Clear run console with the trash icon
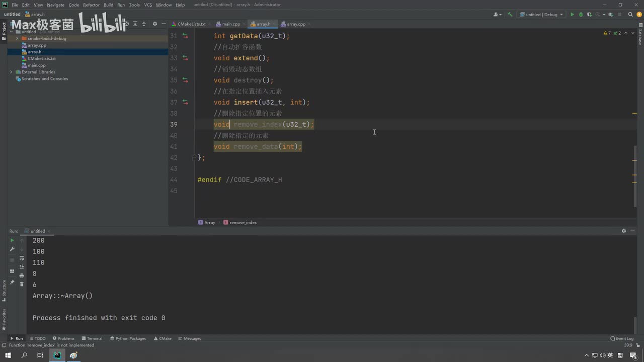Screen dimensions: 644x362 click(x=22, y=284)
